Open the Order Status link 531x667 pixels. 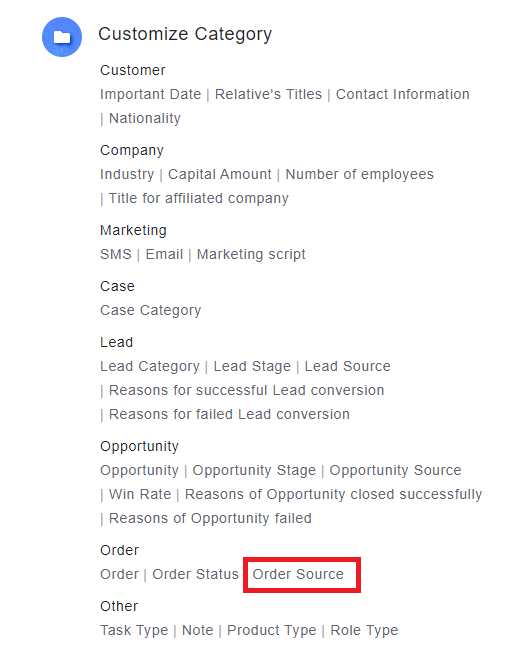tap(196, 574)
